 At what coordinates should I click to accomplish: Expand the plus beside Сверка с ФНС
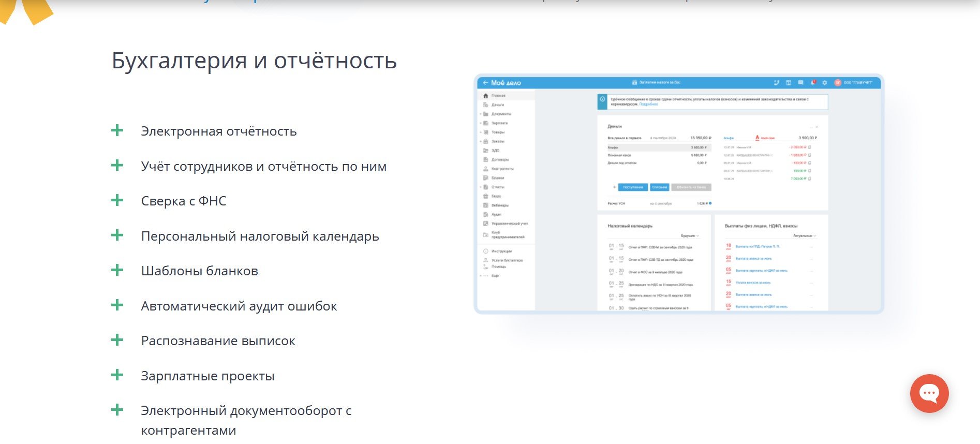coord(117,200)
